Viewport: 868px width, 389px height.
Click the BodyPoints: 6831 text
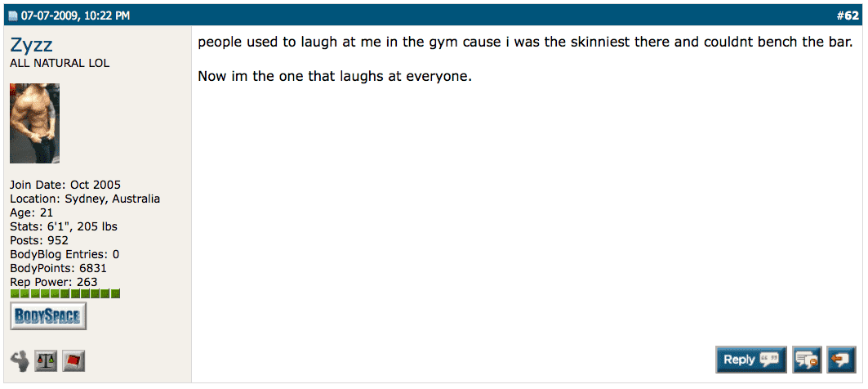coord(58,268)
